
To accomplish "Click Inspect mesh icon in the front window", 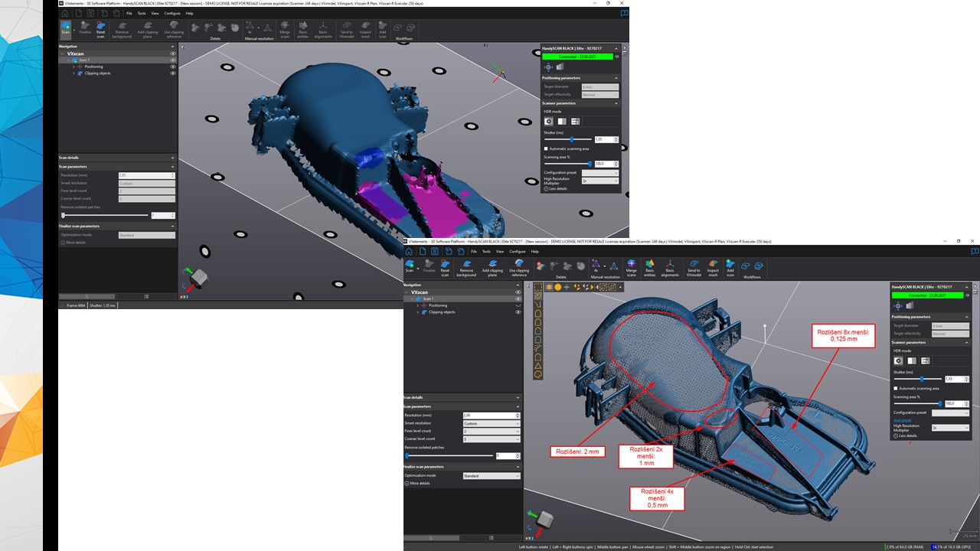I will 713,266.
